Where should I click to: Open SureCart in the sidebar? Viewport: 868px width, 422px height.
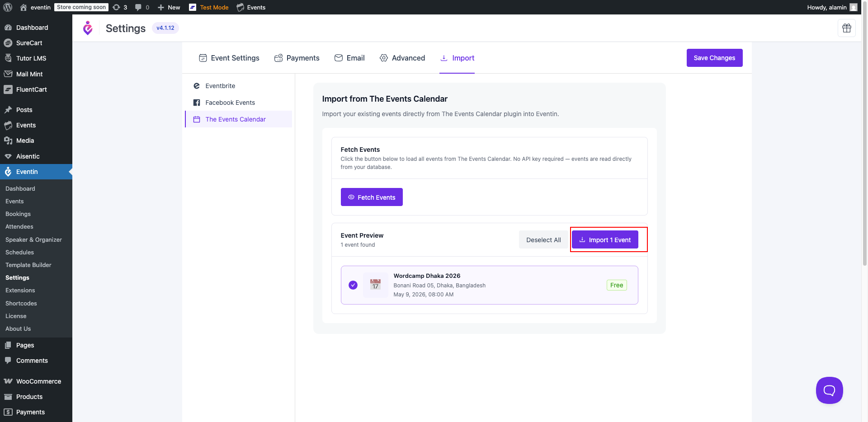click(x=36, y=43)
